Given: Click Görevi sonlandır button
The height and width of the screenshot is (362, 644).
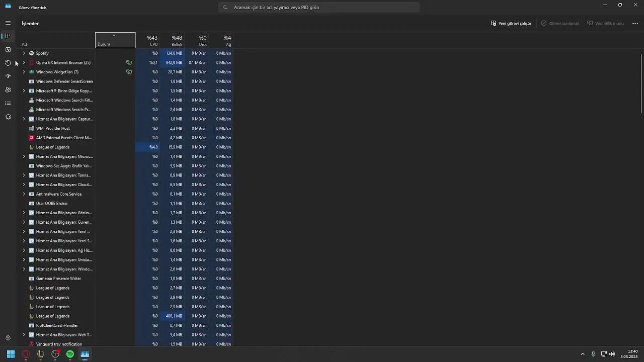Looking at the screenshot, I should tap(560, 24).
